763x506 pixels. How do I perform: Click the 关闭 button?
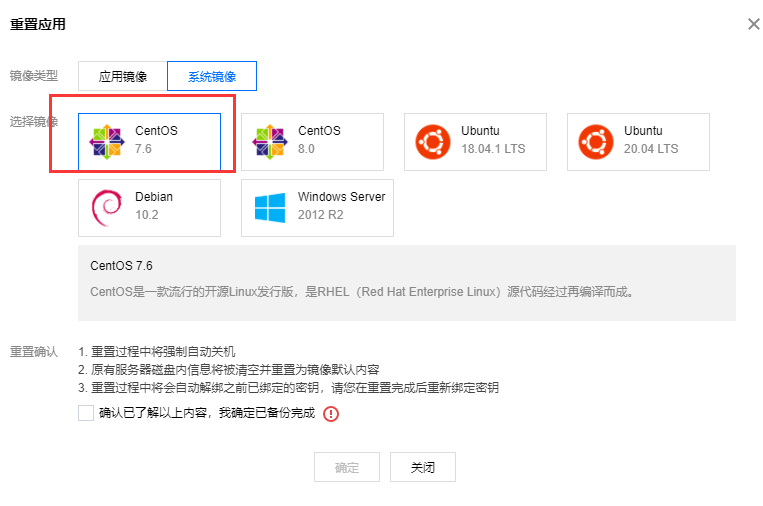pos(423,467)
